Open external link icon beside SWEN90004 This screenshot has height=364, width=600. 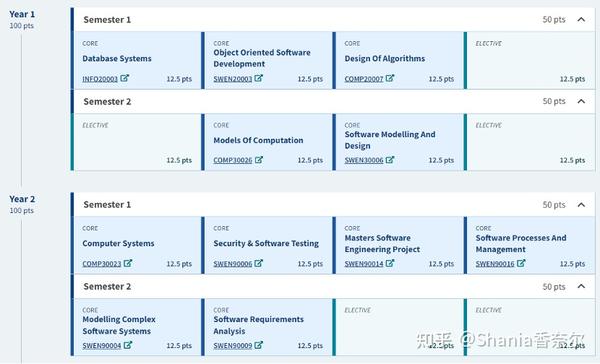pos(128,345)
